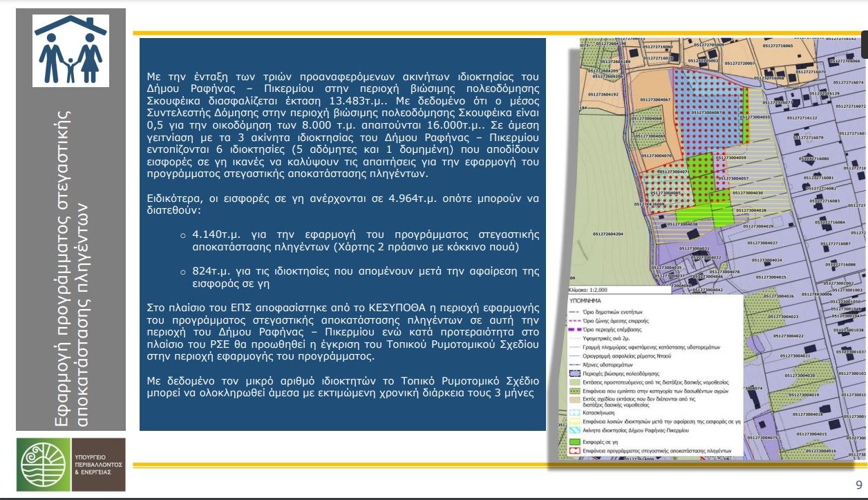This screenshot has height=500, width=868.
Task: Click the thick purple dashed 'Όριο περιοχής επέμβασης' symbol
Action: 573,331
